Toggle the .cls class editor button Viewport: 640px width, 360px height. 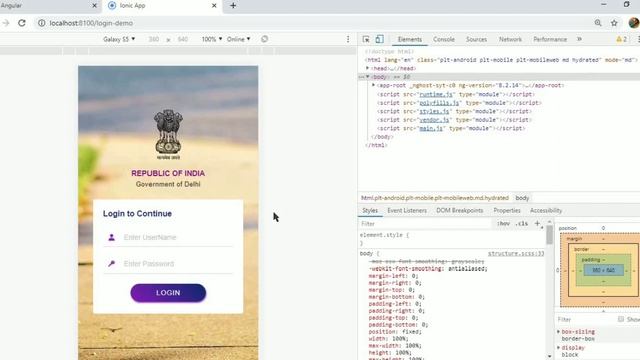(522, 224)
